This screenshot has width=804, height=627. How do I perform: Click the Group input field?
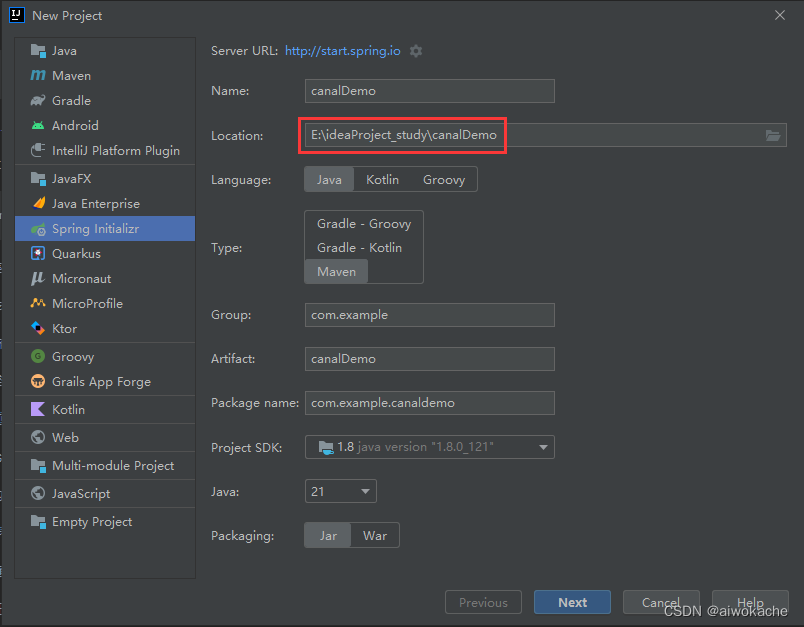(430, 315)
